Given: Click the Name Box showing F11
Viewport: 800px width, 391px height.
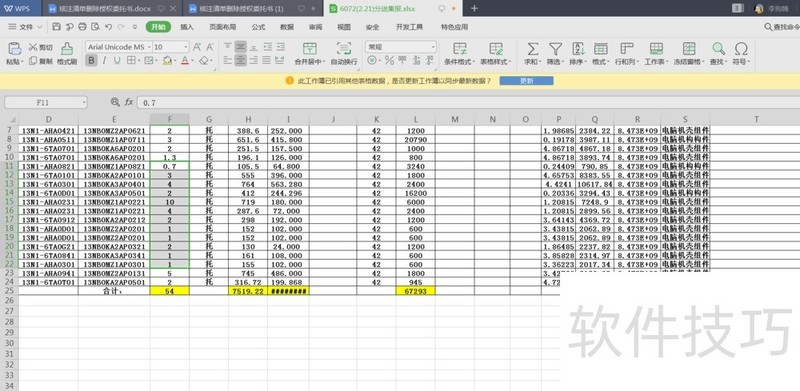Looking at the screenshot, I should (45, 103).
